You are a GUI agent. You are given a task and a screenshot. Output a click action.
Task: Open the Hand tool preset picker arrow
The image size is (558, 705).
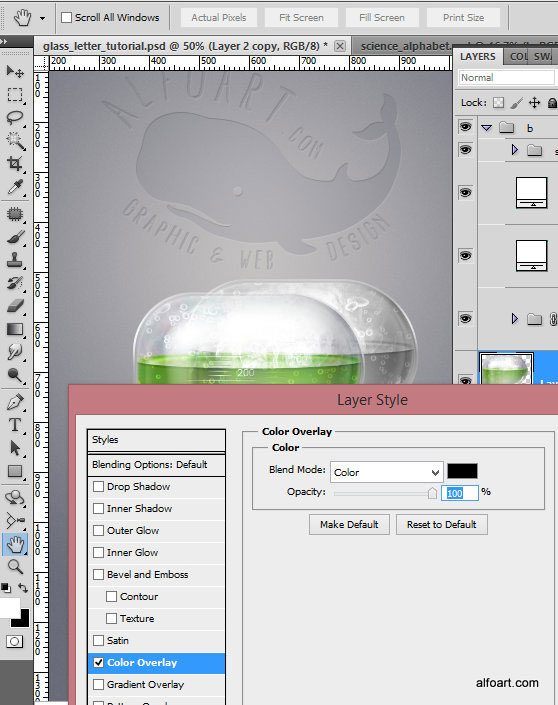(x=42, y=18)
